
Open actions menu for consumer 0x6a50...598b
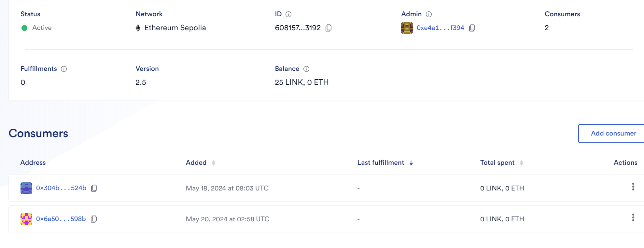pyautogui.click(x=633, y=217)
